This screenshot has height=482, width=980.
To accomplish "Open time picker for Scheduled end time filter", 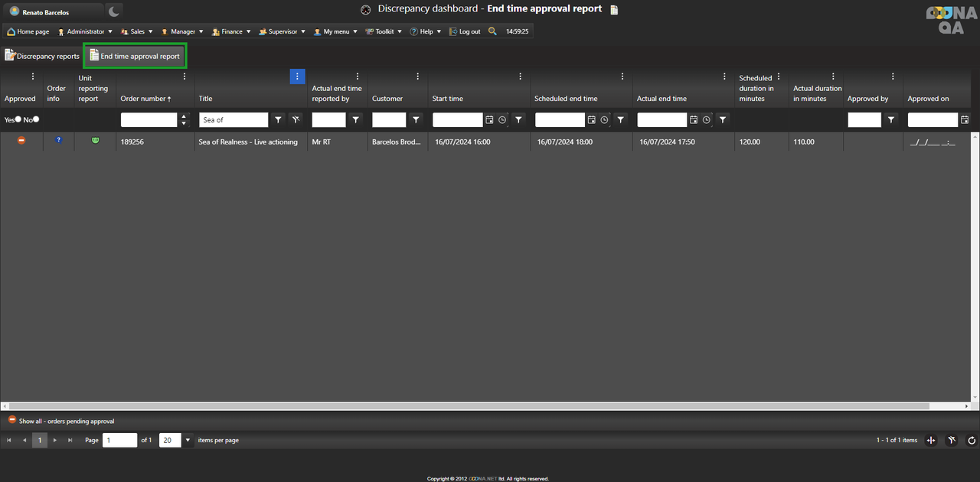I will (x=605, y=120).
